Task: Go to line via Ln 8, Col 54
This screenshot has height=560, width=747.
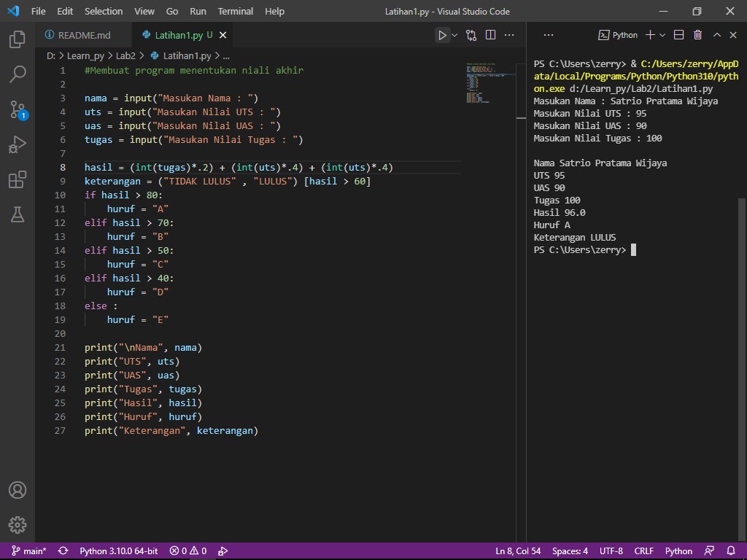Action: pyautogui.click(x=518, y=551)
